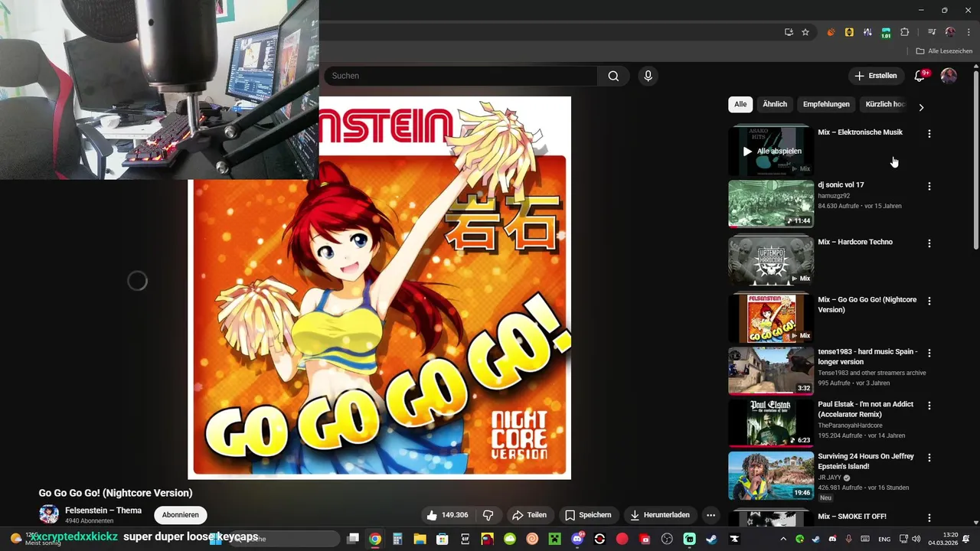The image size is (980, 551).
Task: Open the Alle Lesezeichen bookmarks folder
Action: coord(944,51)
